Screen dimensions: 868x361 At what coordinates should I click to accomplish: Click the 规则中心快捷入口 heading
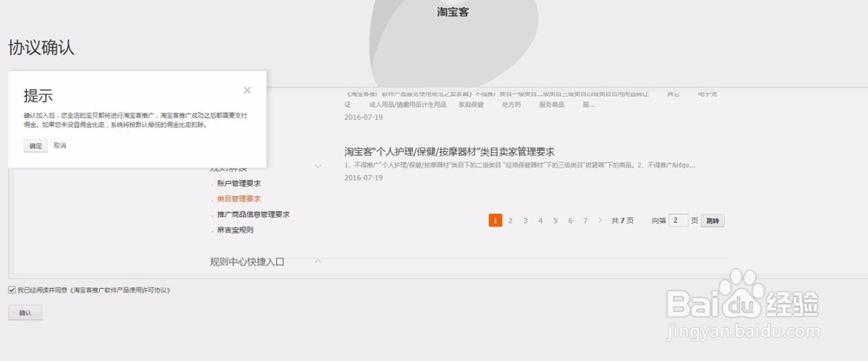pos(247,262)
